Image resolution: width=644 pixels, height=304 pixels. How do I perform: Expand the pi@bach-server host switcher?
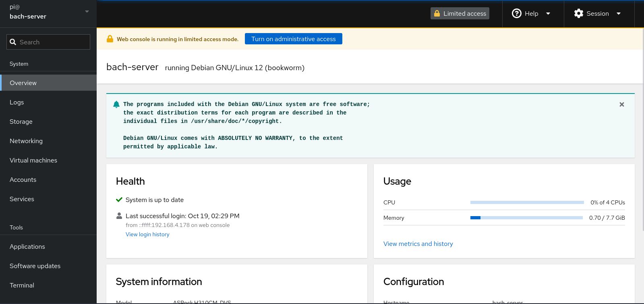click(87, 12)
